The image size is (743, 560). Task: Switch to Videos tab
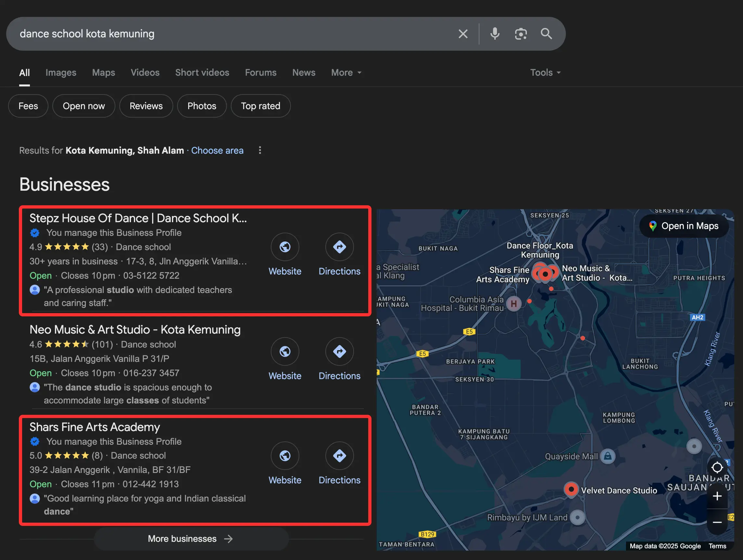pos(145,72)
